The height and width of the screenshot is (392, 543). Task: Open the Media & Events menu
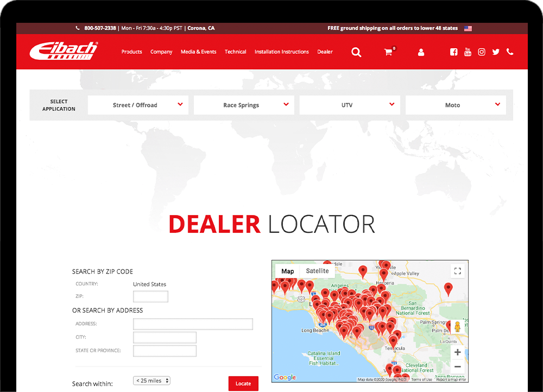(x=198, y=52)
